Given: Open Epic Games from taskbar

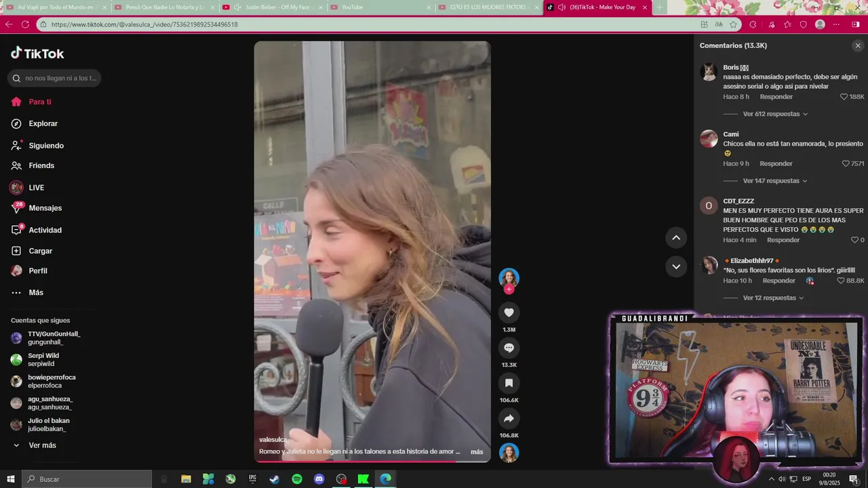Looking at the screenshot, I should [253, 479].
